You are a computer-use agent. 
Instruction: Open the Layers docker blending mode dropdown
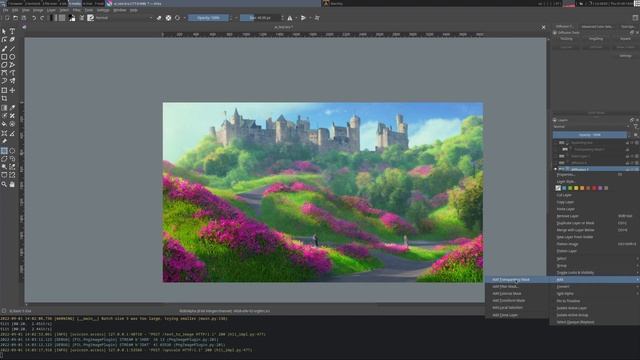pyautogui.click(x=590, y=127)
